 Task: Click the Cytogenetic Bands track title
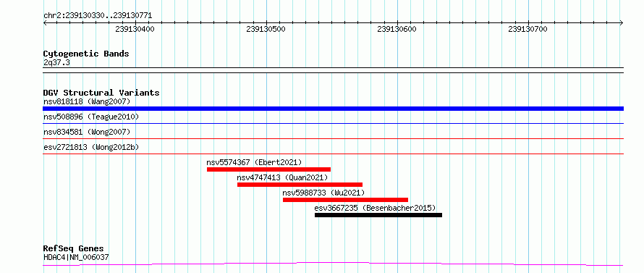click(x=86, y=54)
